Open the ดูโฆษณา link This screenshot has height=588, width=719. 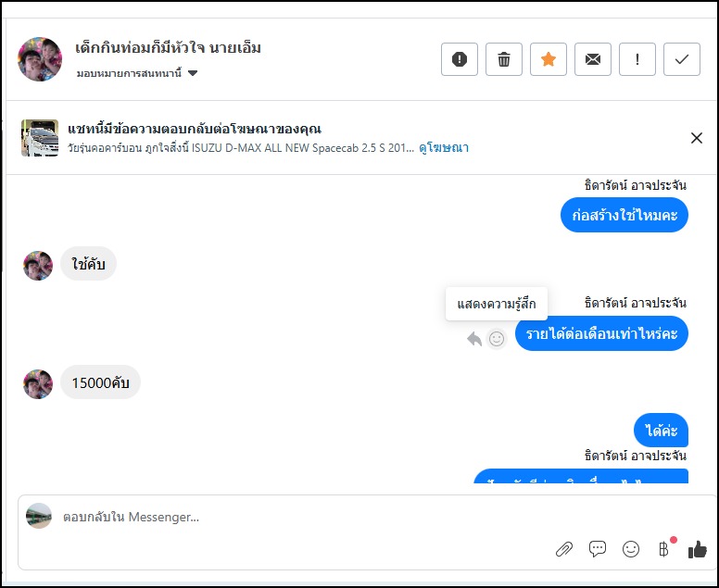(444, 147)
